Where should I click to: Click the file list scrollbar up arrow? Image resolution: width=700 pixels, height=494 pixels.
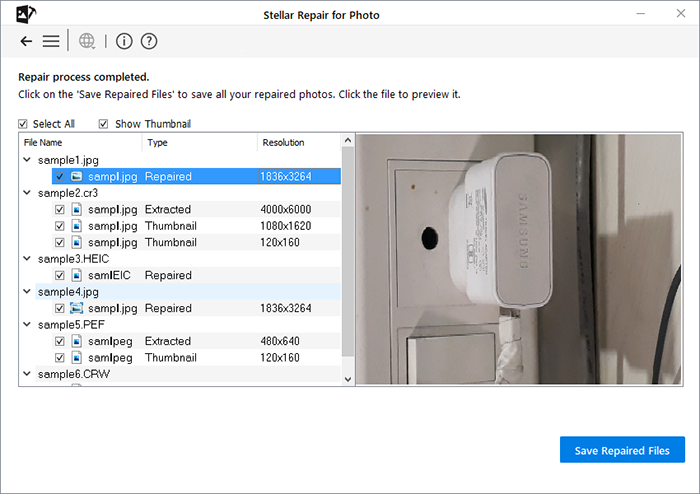[x=348, y=140]
